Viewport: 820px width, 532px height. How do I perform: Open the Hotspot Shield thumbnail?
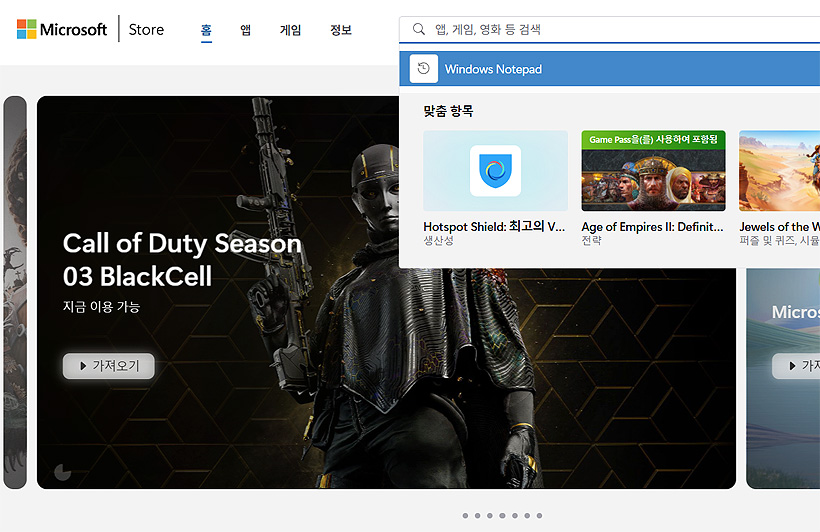click(x=495, y=171)
